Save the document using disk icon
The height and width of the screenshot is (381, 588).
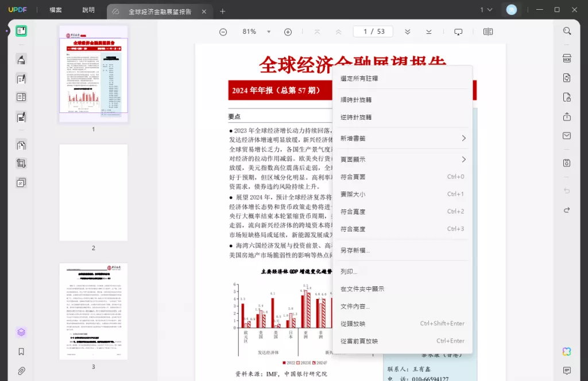[x=567, y=163]
